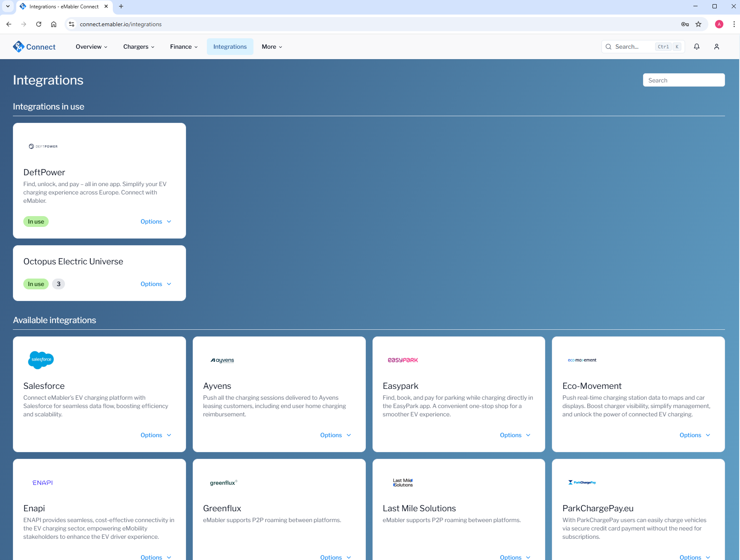Click the In use badge on Octopus Electric Universe

[x=36, y=284]
